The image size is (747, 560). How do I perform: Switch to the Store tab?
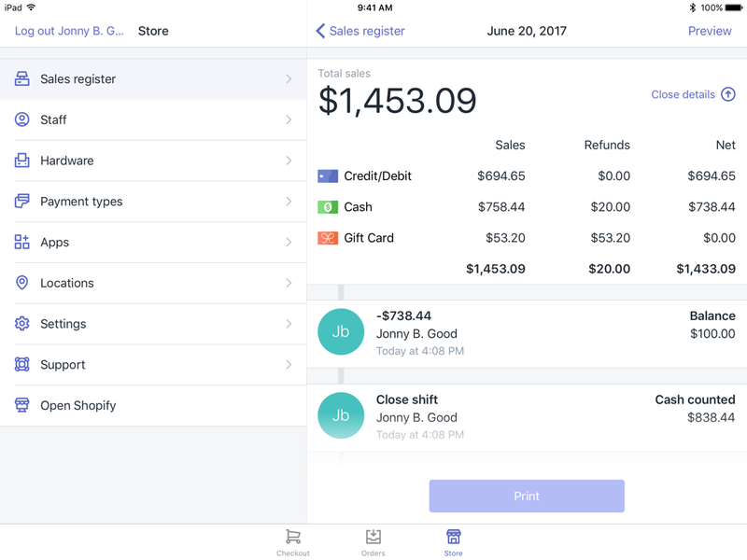click(453, 541)
